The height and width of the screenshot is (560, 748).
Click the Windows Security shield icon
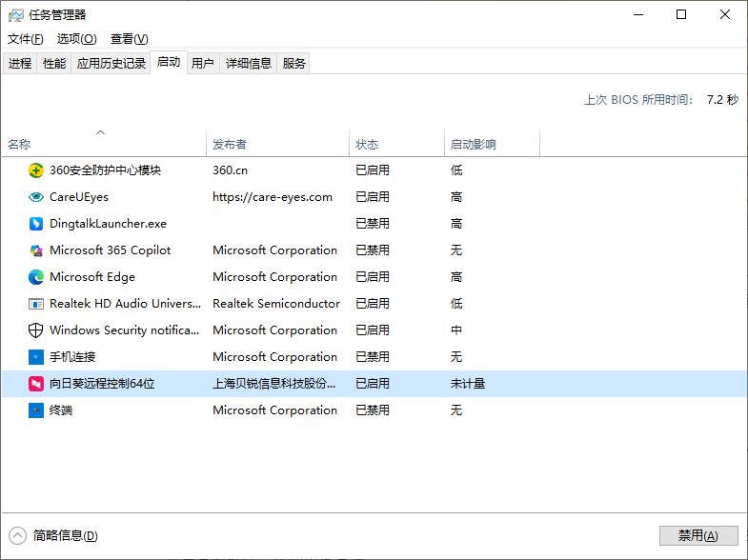tap(36, 330)
